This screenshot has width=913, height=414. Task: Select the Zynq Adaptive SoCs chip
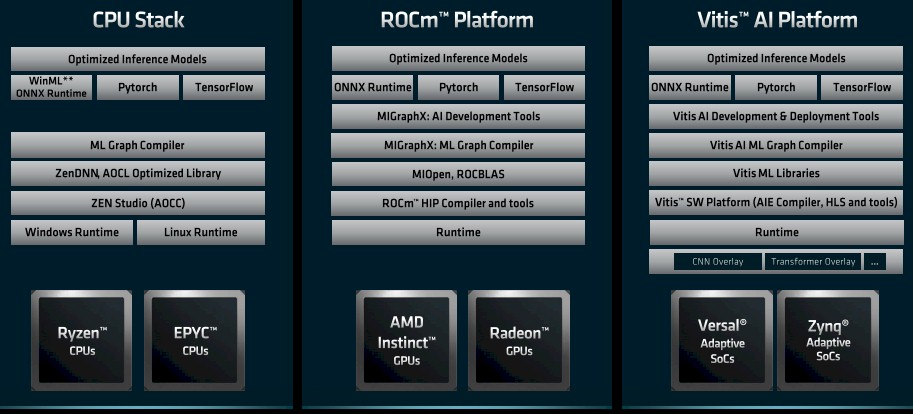point(828,341)
